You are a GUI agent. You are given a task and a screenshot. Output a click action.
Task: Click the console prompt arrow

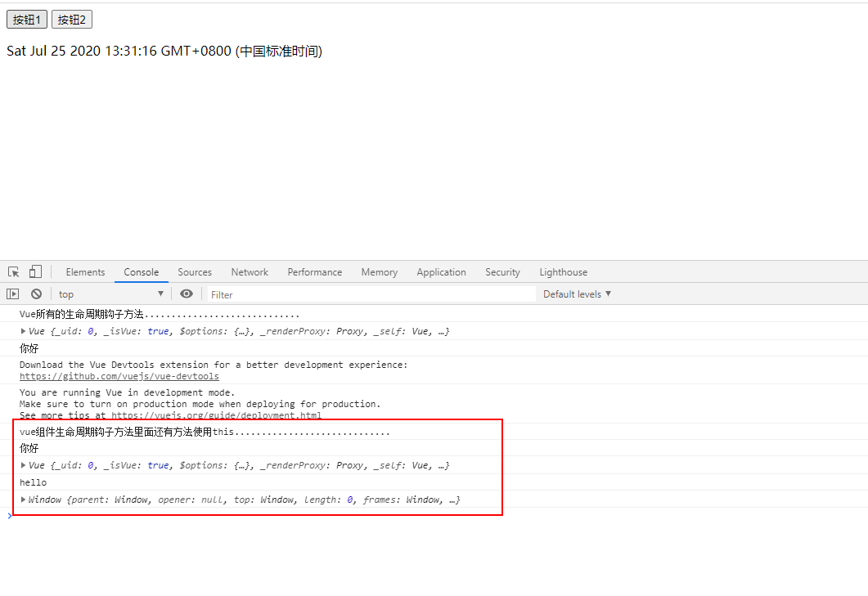tap(10, 516)
